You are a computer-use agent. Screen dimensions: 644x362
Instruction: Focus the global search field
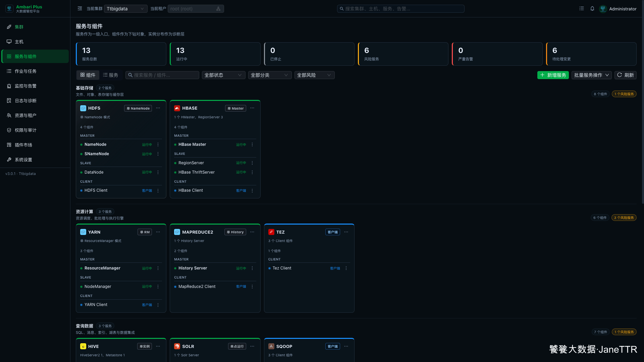coord(400,9)
